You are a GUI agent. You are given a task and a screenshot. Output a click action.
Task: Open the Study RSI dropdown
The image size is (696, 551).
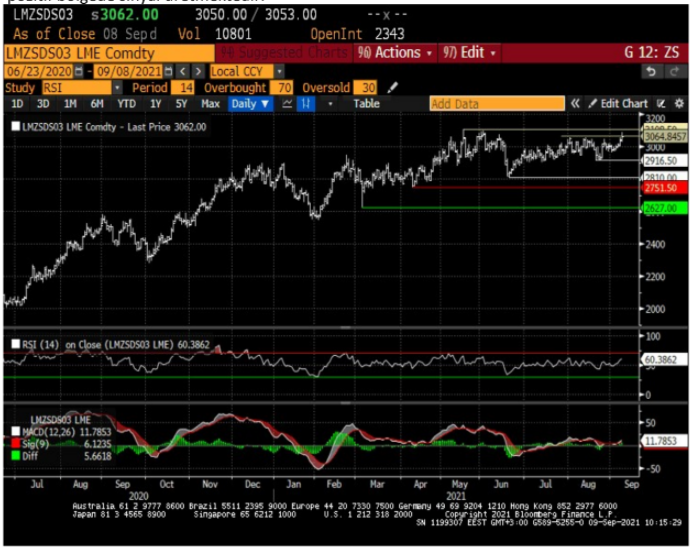point(117,88)
